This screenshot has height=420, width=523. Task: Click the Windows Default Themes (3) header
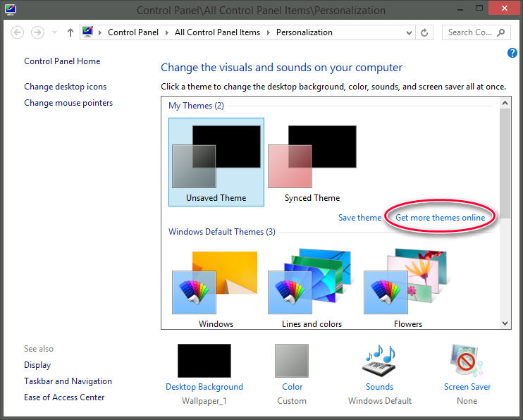tap(222, 232)
